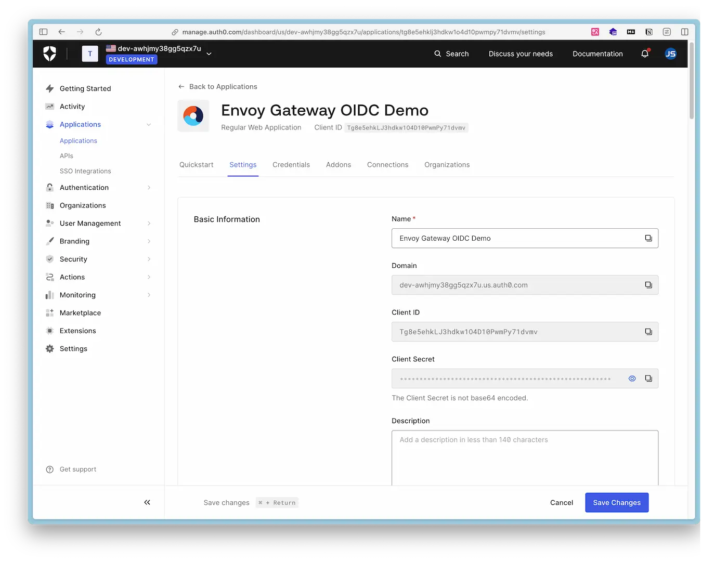728x561 pixels.
Task: Click the browser sidebar toggle icon
Action: pyautogui.click(x=44, y=32)
